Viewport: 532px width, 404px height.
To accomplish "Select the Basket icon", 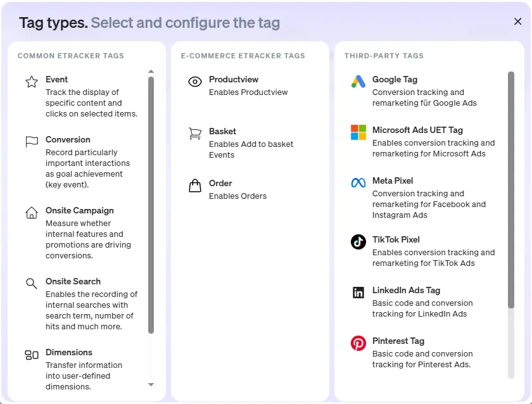I will coord(194,133).
